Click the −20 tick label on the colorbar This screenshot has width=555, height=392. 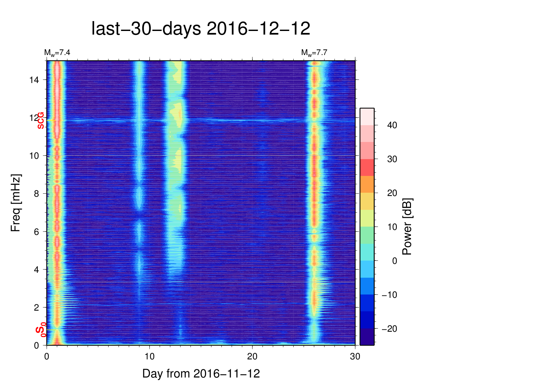[389, 329]
